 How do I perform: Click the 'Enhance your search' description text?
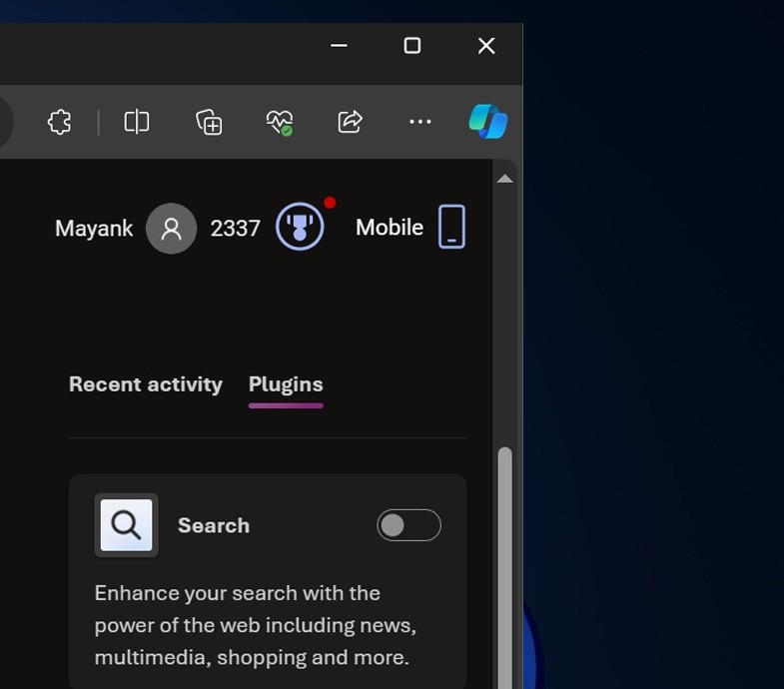point(256,625)
